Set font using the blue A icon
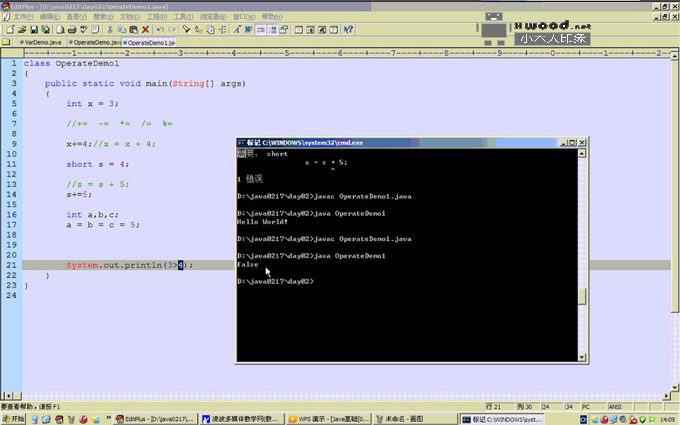The image size is (680, 425). click(237, 29)
